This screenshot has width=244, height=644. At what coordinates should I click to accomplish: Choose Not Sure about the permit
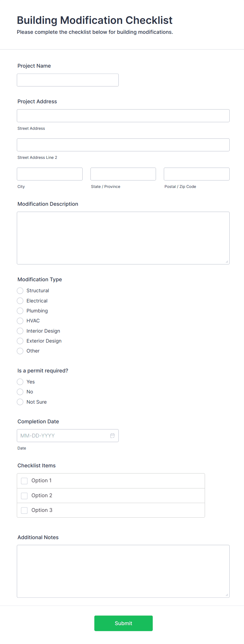pyautogui.click(x=20, y=402)
